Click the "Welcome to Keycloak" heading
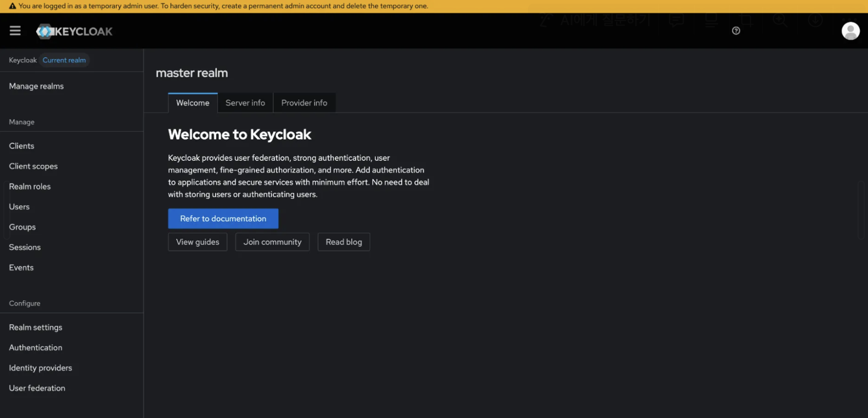The height and width of the screenshot is (418, 868). [240, 134]
